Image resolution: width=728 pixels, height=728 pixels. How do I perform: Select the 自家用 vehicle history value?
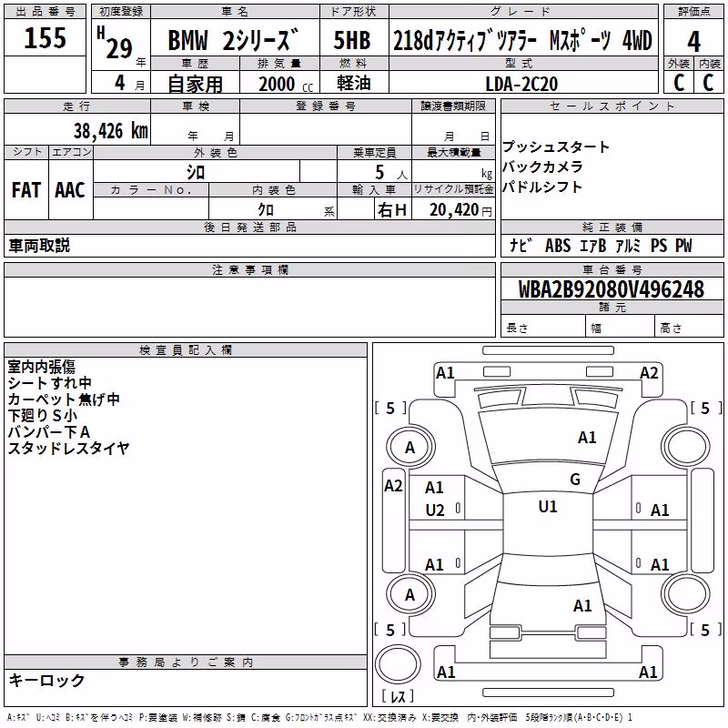coord(195,84)
